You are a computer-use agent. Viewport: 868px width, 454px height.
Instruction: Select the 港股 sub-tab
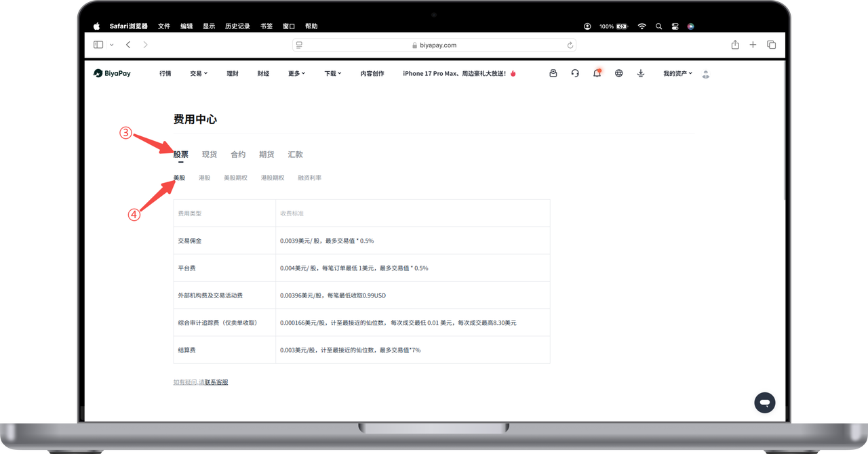pos(204,178)
